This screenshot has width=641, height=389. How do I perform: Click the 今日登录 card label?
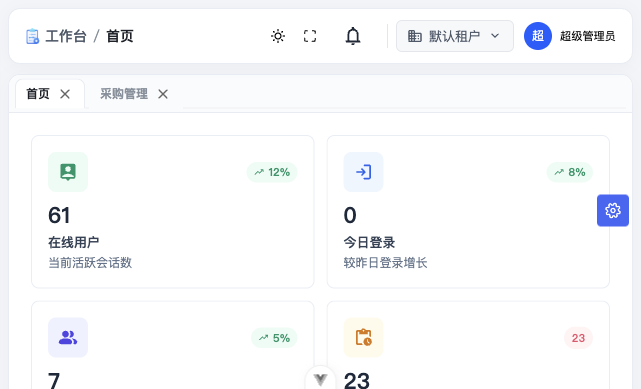point(369,242)
